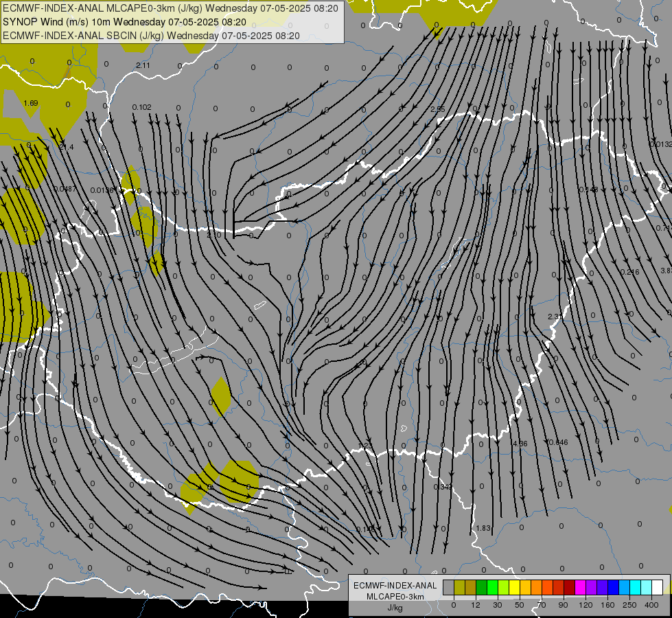Click the map value '2.31'
Image resolution: width=672 pixels, height=618 pixels.
pyautogui.click(x=555, y=317)
